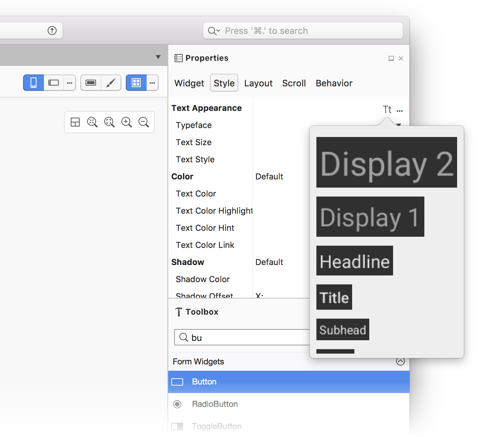Viewport: 504px width, 437px height.
Task: Click the Shadow property group
Action: pos(188,262)
